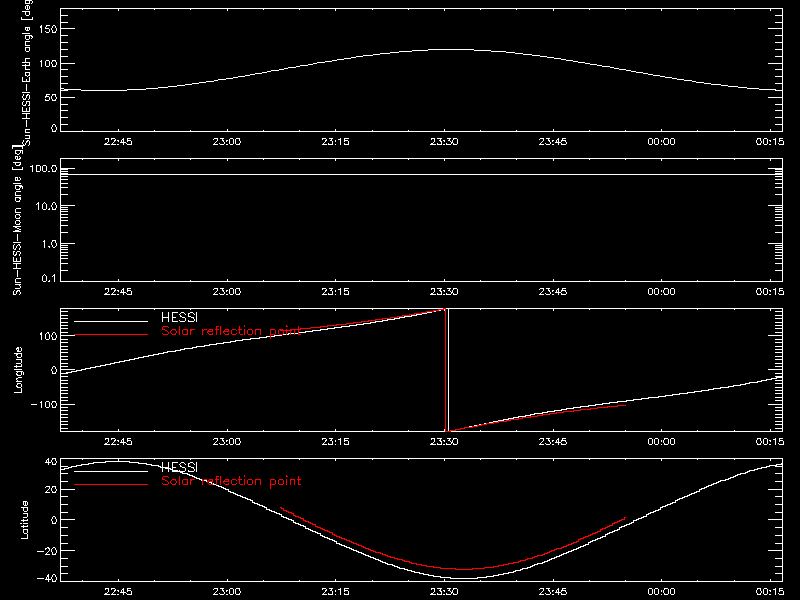The image size is (800, 600).
Task: Click 23:00 time label under Moon angle plot
Action: tap(227, 292)
